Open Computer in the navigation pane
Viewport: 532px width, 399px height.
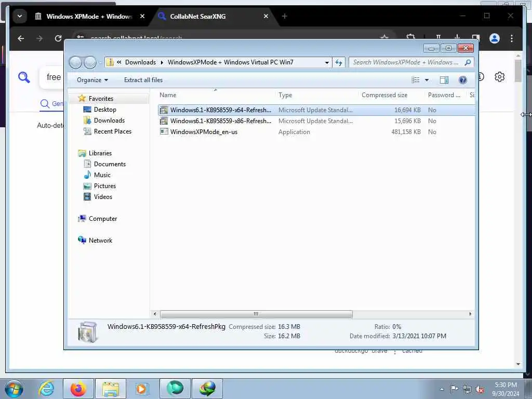pyautogui.click(x=103, y=219)
